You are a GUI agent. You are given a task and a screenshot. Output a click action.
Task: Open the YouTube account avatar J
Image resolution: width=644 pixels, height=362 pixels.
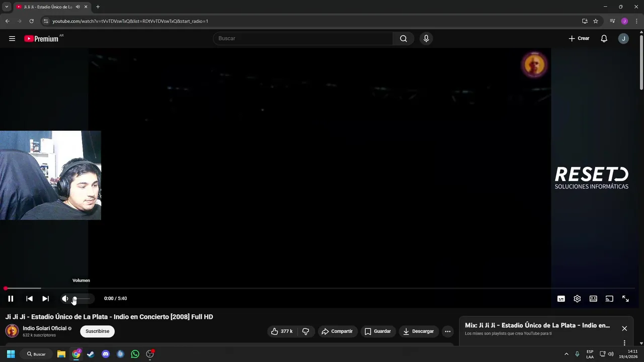pyautogui.click(x=623, y=39)
